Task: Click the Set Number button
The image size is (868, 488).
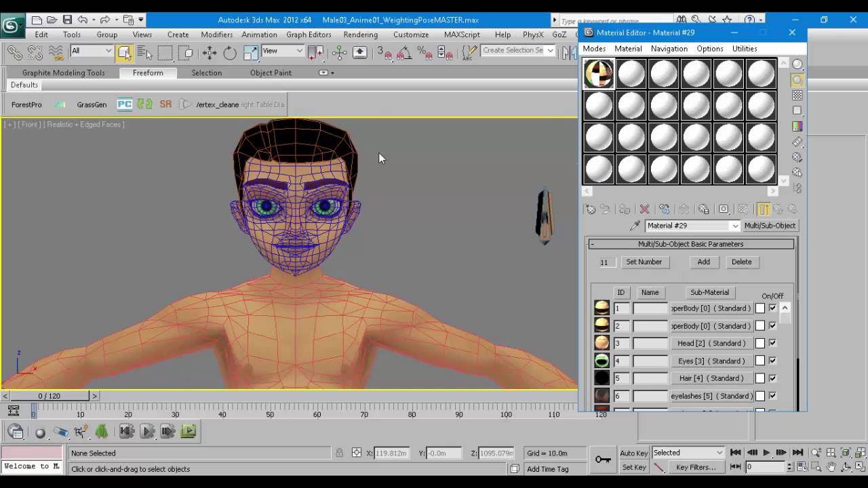Action: 644,262
